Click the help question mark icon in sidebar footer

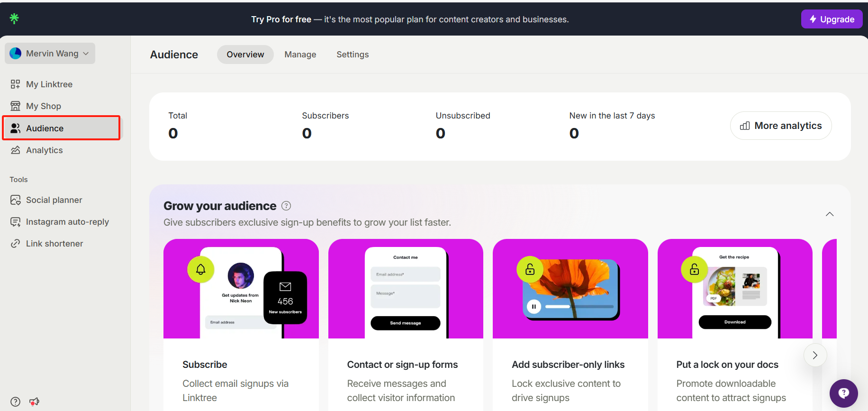16,402
